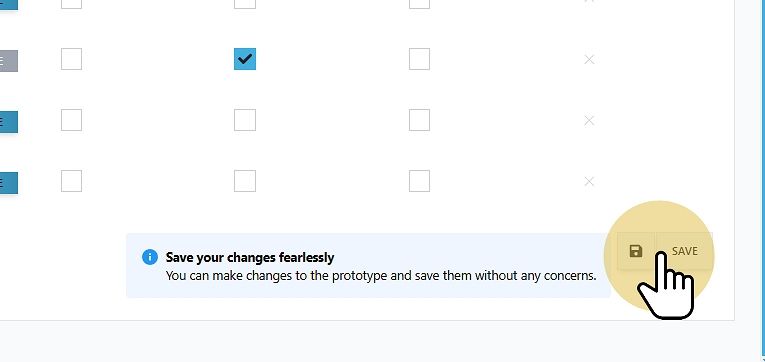Click the X icon in the checked row
765x362 pixels.
589,60
